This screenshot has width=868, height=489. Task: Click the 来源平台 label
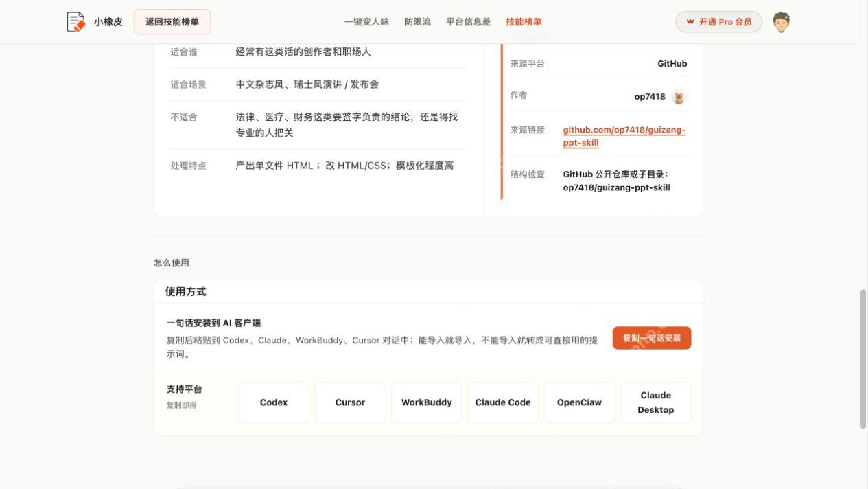(x=528, y=64)
